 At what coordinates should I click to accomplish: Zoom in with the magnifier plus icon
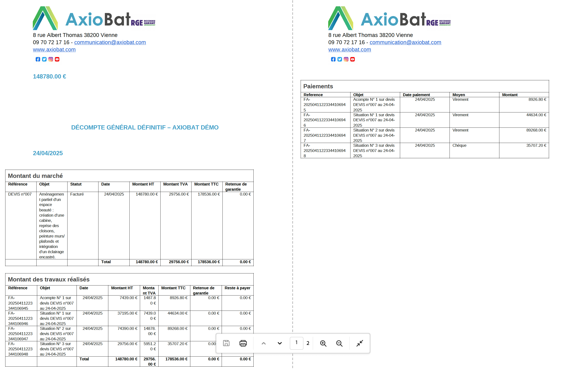click(323, 343)
